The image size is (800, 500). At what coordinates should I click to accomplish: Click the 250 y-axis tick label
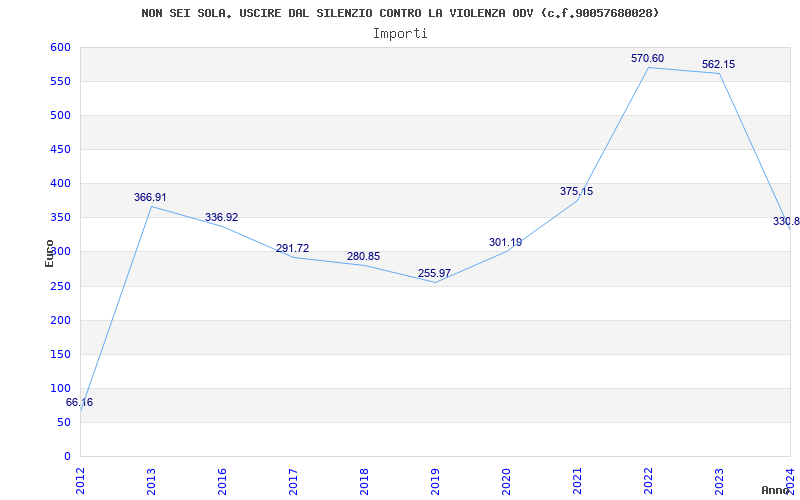click(60, 286)
